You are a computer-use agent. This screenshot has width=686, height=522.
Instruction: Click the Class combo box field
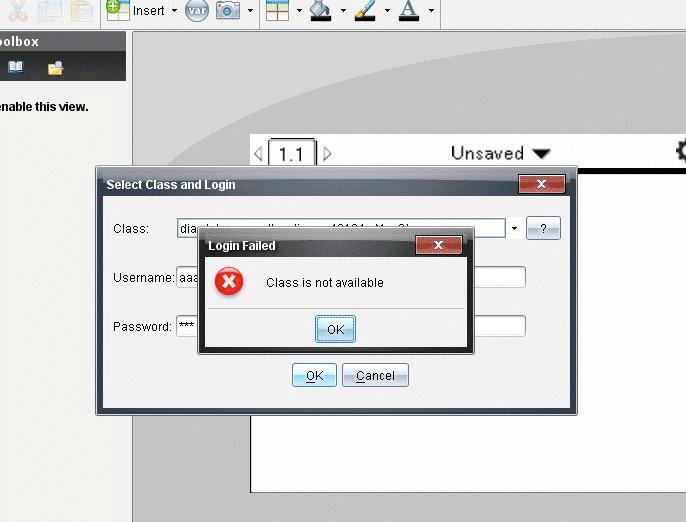341,228
